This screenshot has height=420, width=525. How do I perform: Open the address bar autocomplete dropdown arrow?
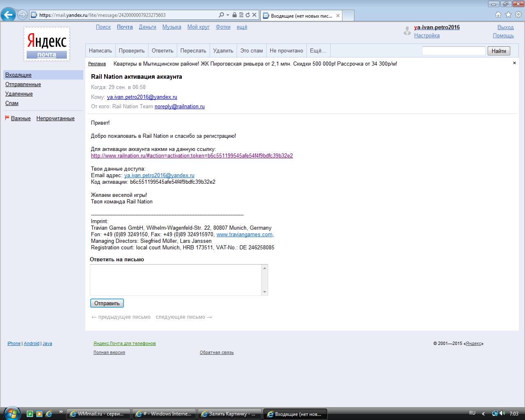point(228,15)
